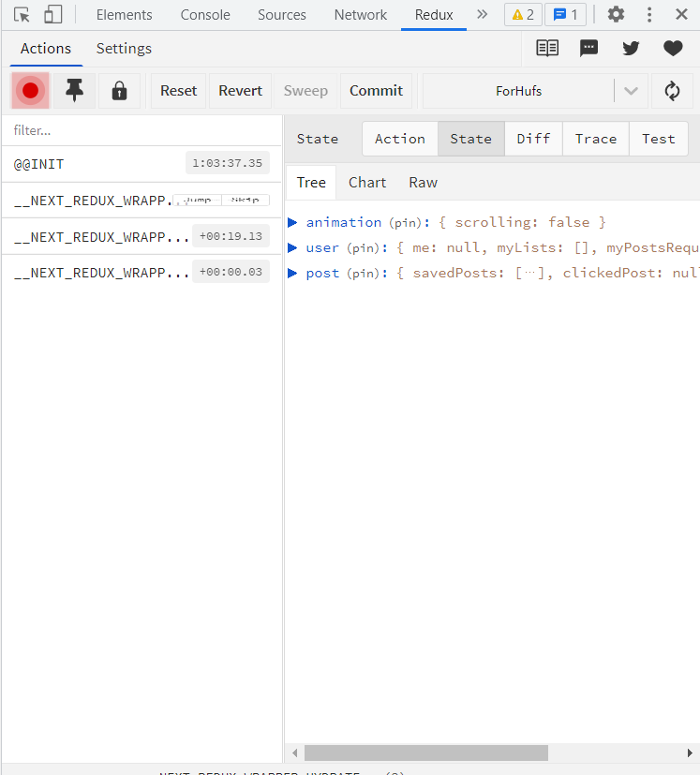Open the Twitter bird icon

tap(631, 48)
